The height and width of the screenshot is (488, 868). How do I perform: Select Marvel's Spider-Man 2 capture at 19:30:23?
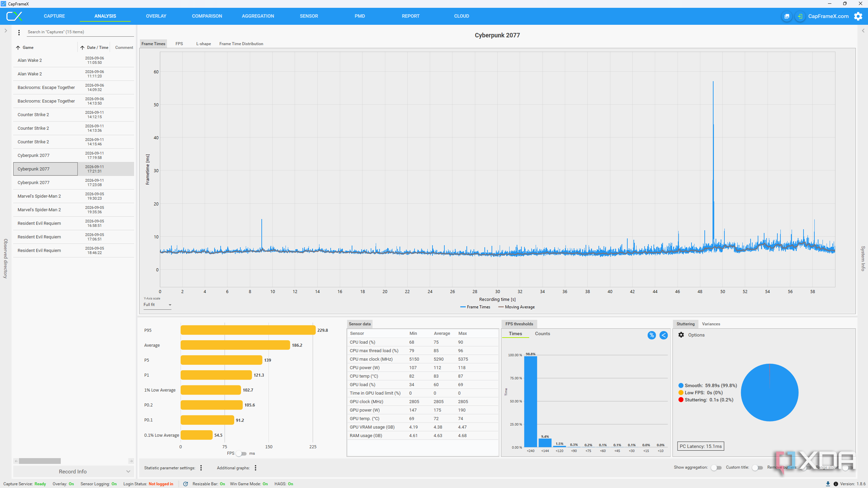[x=74, y=196]
